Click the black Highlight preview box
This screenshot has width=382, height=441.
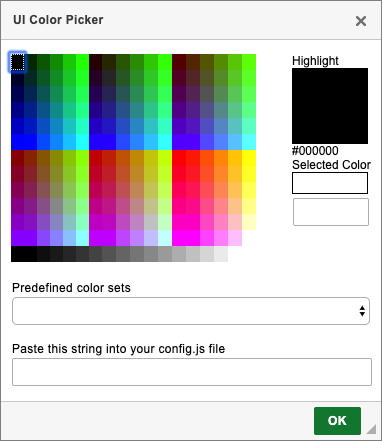point(330,106)
